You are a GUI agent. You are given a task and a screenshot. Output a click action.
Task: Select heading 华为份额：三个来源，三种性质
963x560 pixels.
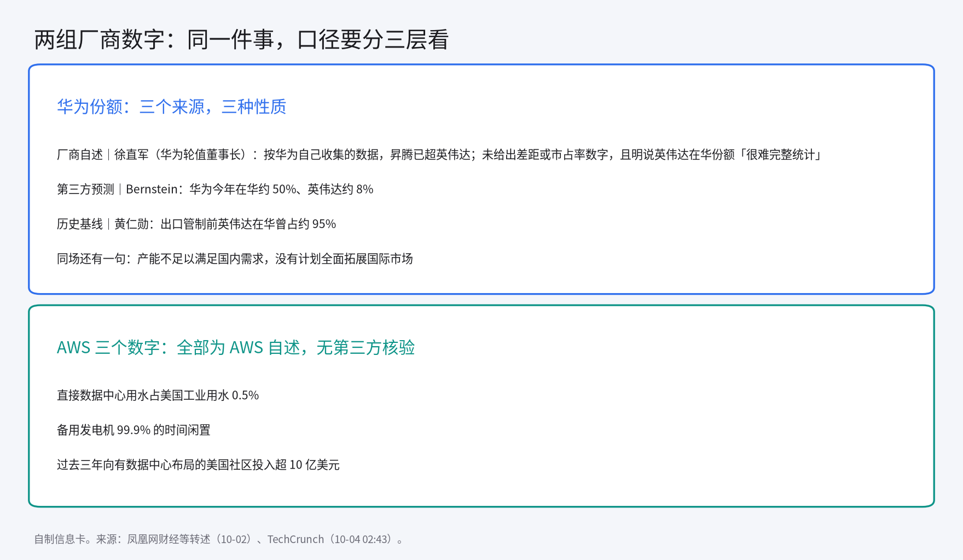[x=172, y=107]
